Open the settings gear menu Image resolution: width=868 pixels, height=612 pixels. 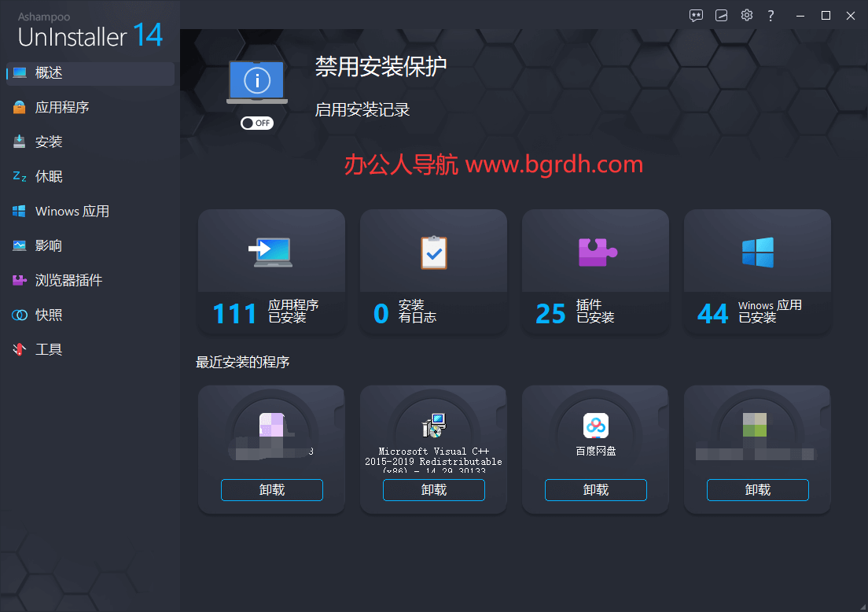[746, 15]
